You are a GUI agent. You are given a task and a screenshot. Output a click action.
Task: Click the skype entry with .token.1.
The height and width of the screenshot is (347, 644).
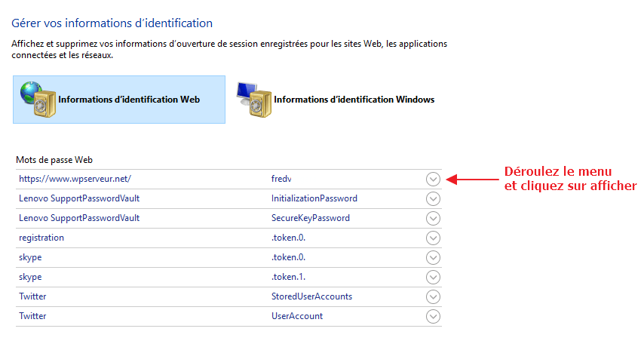click(x=30, y=277)
